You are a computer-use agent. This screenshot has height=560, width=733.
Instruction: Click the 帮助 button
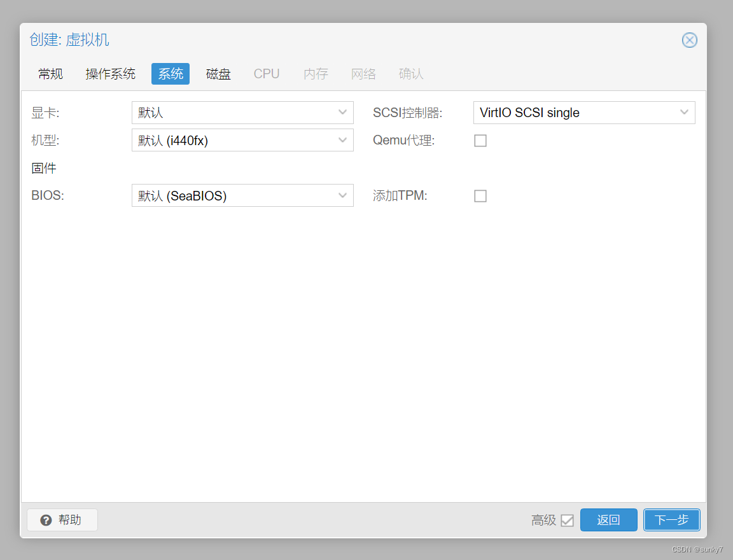coord(62,520)
